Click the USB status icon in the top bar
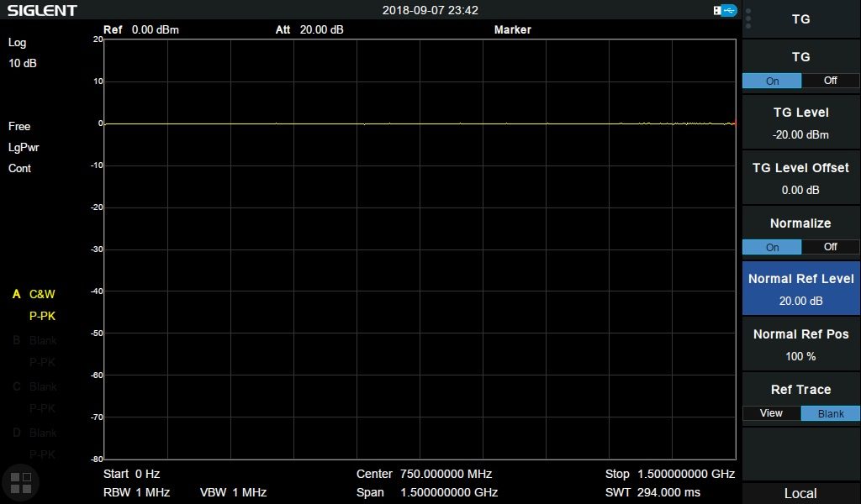This screenshot has width=861, height=504. (x=724, y=10)
